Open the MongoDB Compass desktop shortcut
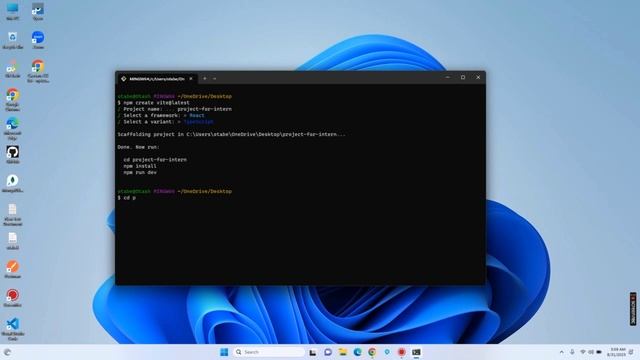Viewport: 640px width, 360px height. coord(13,183)
